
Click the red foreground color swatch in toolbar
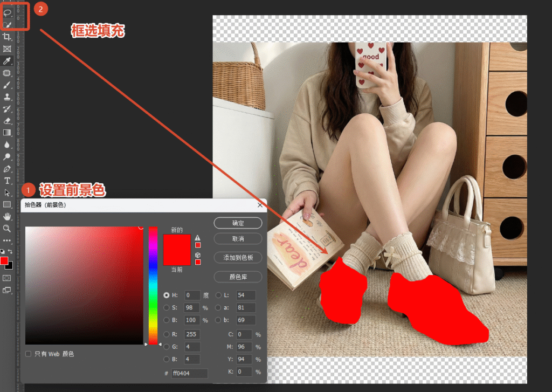click(4, 261)
